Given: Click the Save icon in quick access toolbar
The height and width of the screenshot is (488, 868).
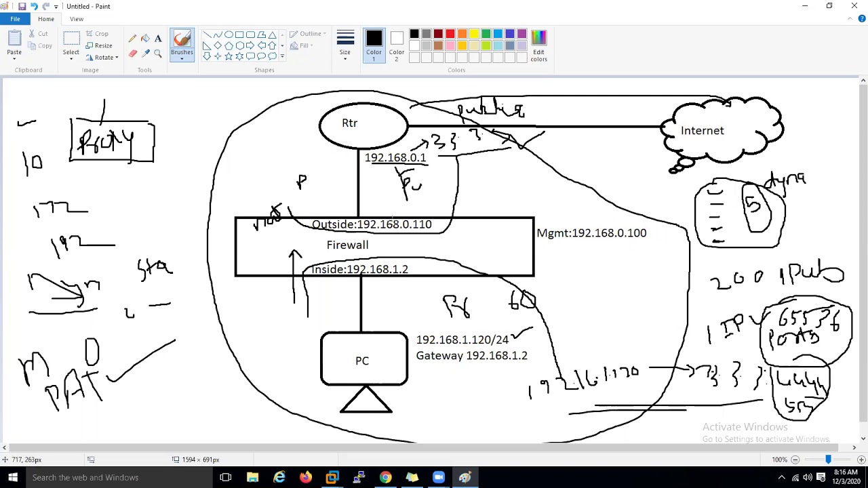Looking at the screenshot, I should coord(22,6).
